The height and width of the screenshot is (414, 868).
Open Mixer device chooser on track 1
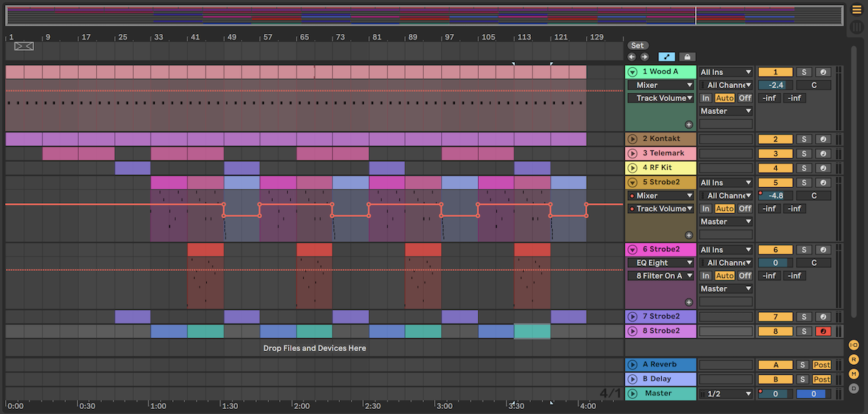pyautogui.click(x=660, y=85)
